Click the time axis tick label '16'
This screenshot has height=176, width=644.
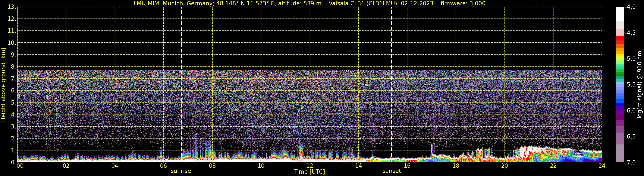click(x=407, y=166)
